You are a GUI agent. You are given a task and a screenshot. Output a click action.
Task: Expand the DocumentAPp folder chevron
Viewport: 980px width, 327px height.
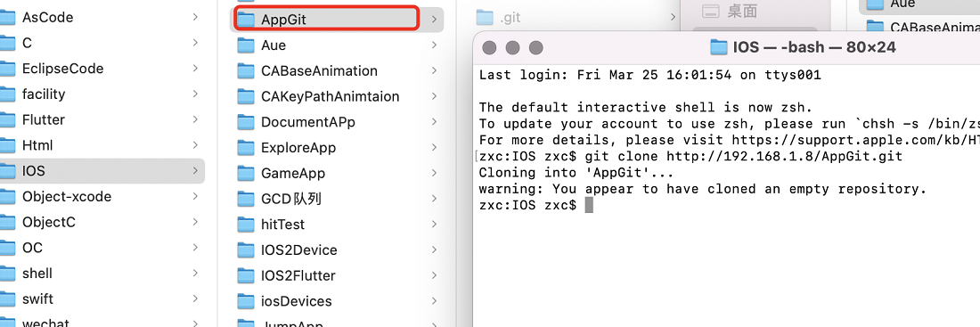point(434,122)
